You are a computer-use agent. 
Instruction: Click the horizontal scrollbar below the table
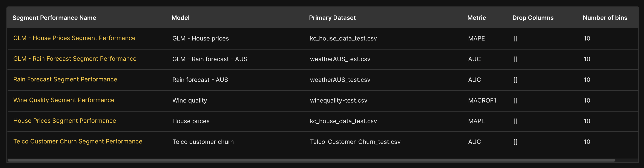[311, 160]
